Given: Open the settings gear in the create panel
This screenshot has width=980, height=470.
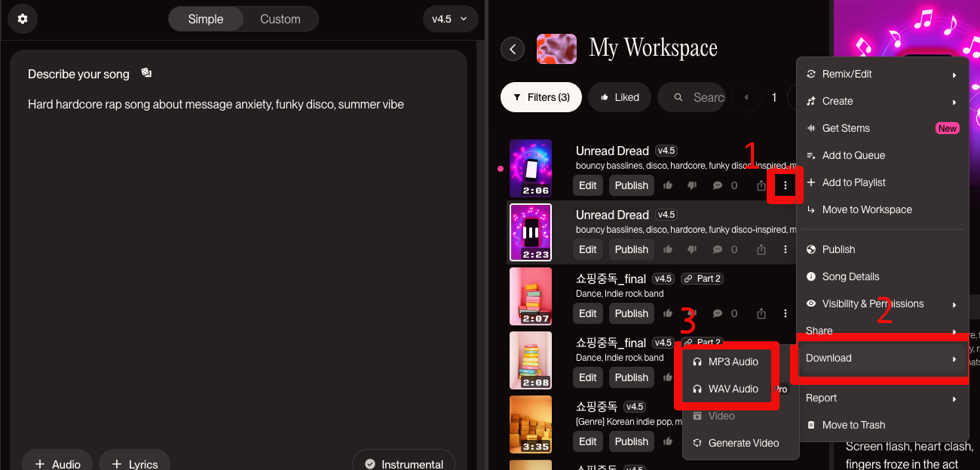Looking at the screenshot, I should [x=23, y=19].
